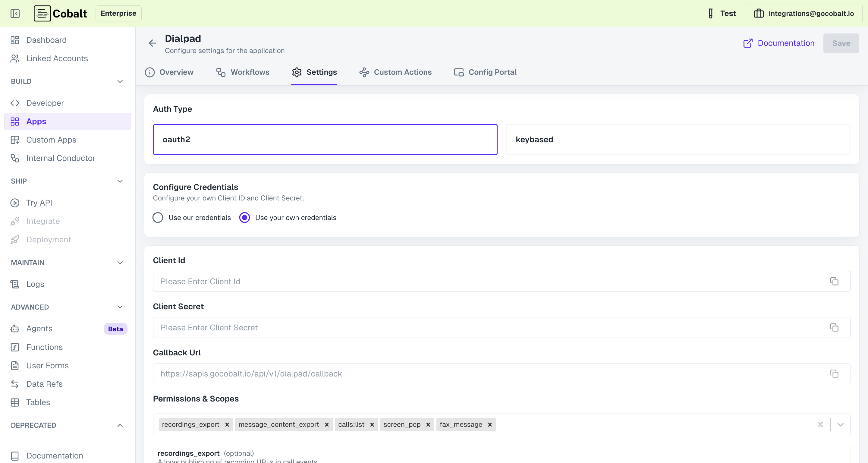Copy the Client Id field value
The width and height of the screenshot is (868, 463).
pyautogui.click(x=835, y=281)
